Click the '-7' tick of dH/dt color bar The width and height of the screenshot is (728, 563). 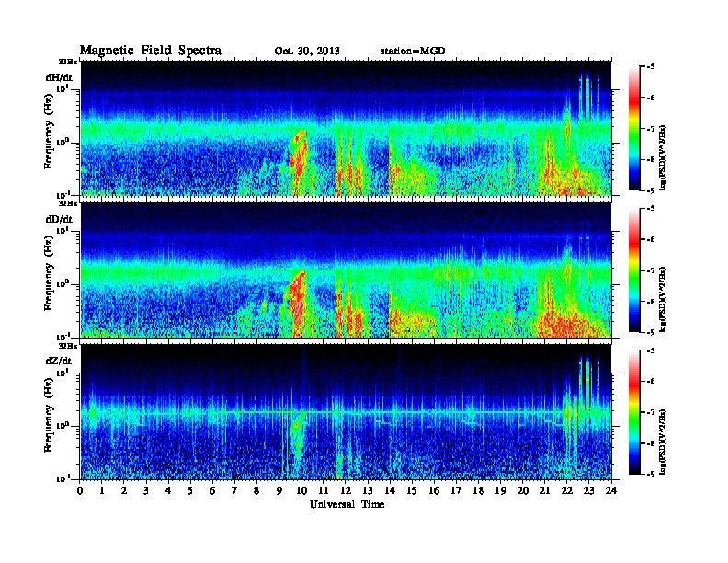tap(651, 129)
